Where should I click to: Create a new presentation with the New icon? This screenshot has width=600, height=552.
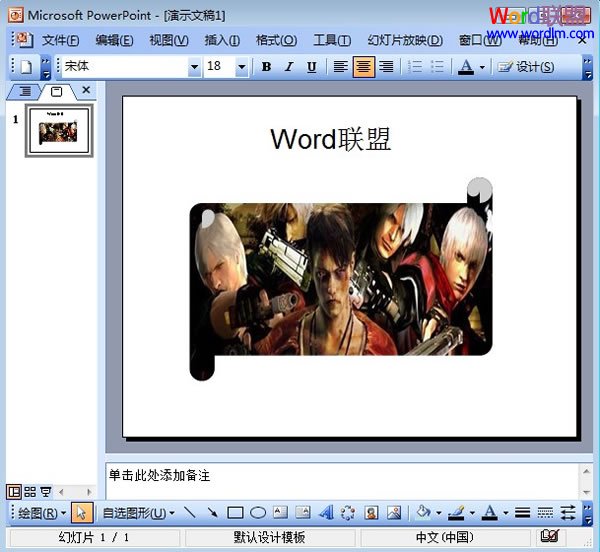click(x=26, y=67)
